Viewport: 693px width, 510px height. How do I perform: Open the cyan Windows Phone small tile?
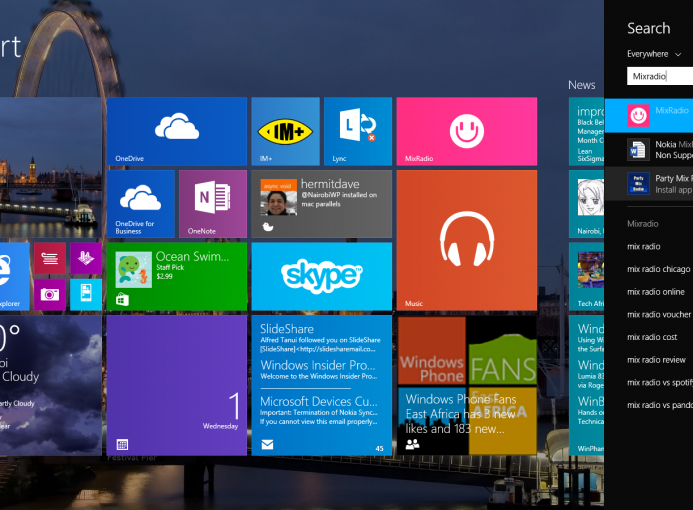coord(86,294)
